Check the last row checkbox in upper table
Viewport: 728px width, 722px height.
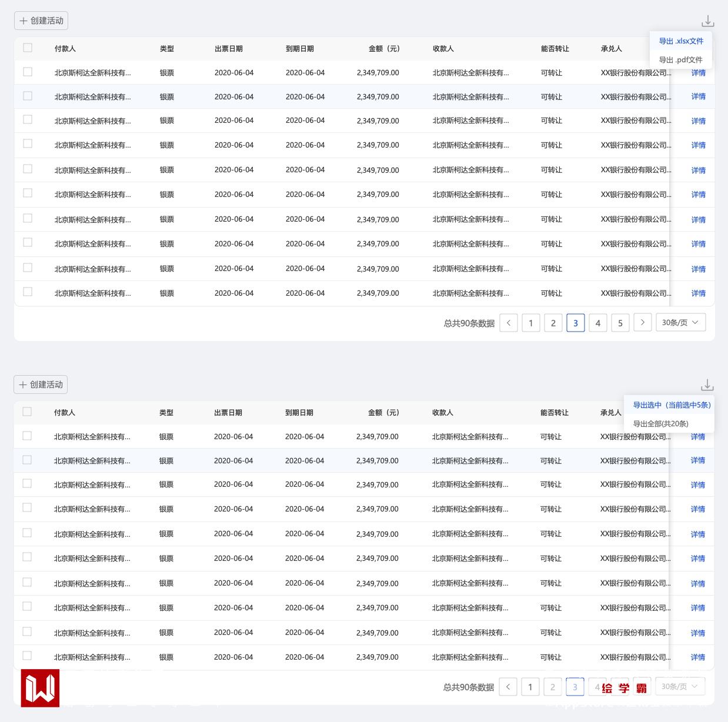coord(28,292)
